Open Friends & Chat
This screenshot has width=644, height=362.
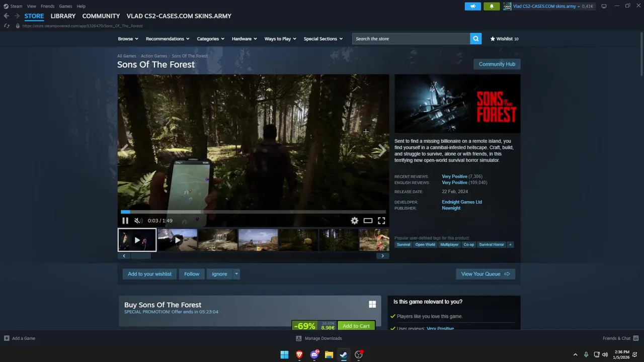coord(621,338)
